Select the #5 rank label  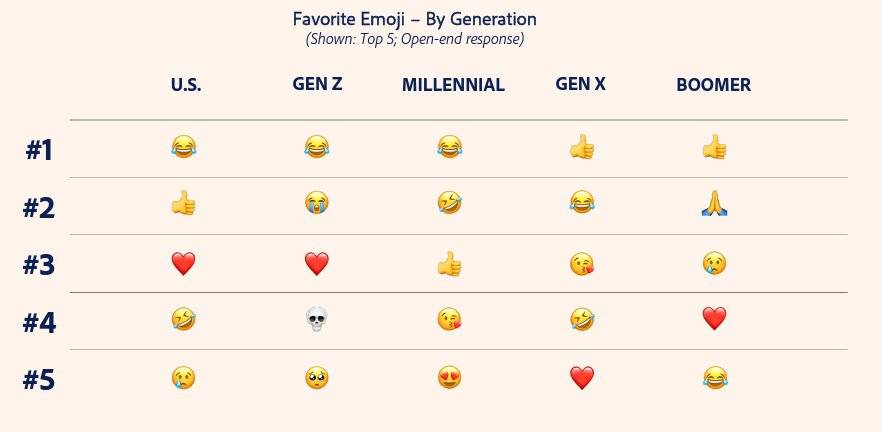pos(39,380)
